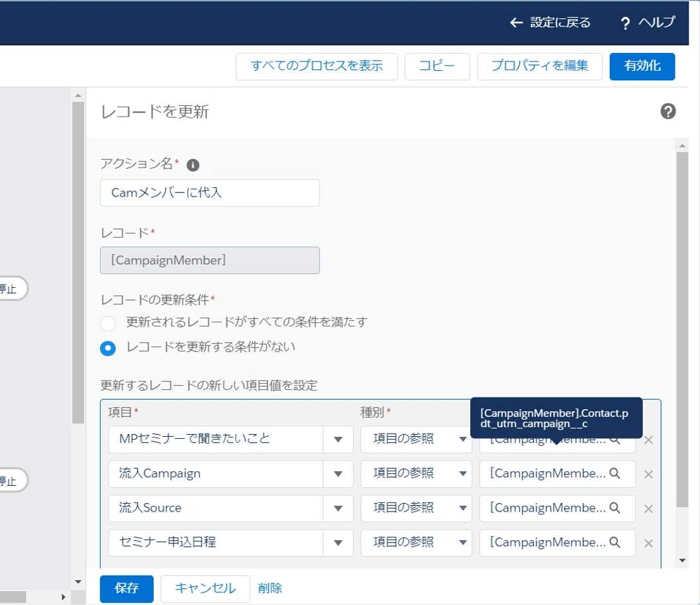This screenshot has width=700, height=605.
Task: Open the MPセミナーで聞きたいこと field dropdown
Action: [x=338, y=440]
